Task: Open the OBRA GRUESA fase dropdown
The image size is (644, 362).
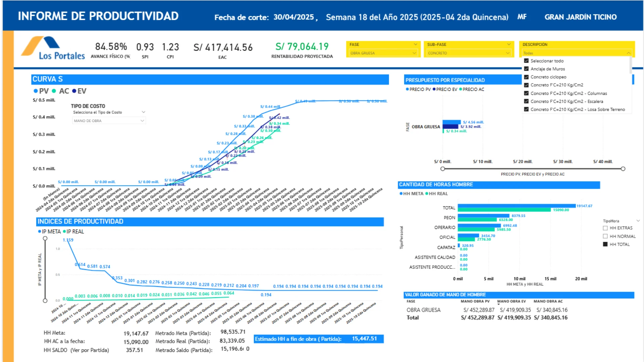Action: point(383,53)
